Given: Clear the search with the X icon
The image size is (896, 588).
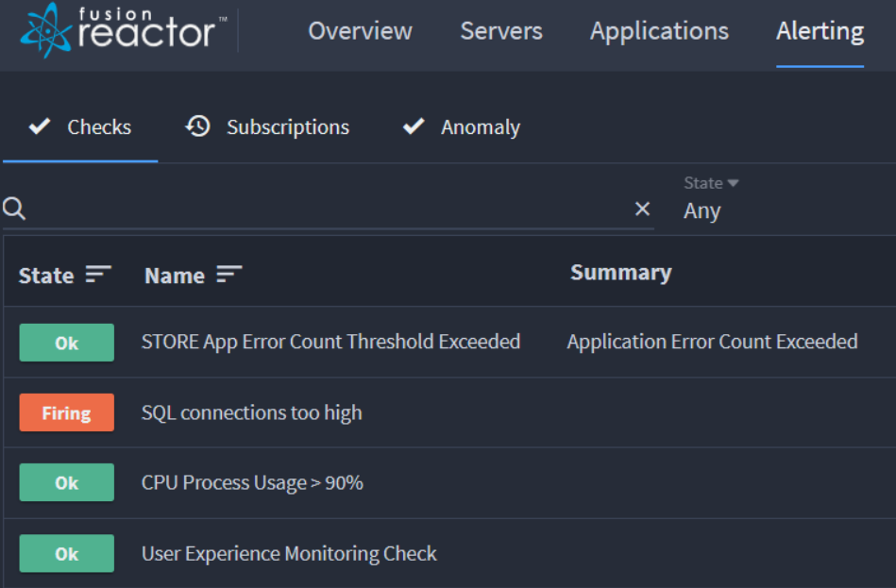Looking at the screenshot, I should pyautogui.click(x=642, y=209).
